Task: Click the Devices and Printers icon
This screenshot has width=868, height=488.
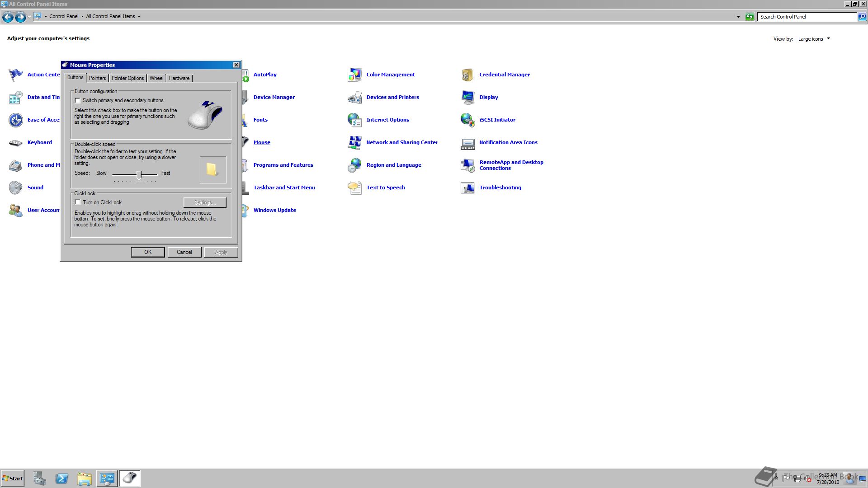Action: coord(354,97)
